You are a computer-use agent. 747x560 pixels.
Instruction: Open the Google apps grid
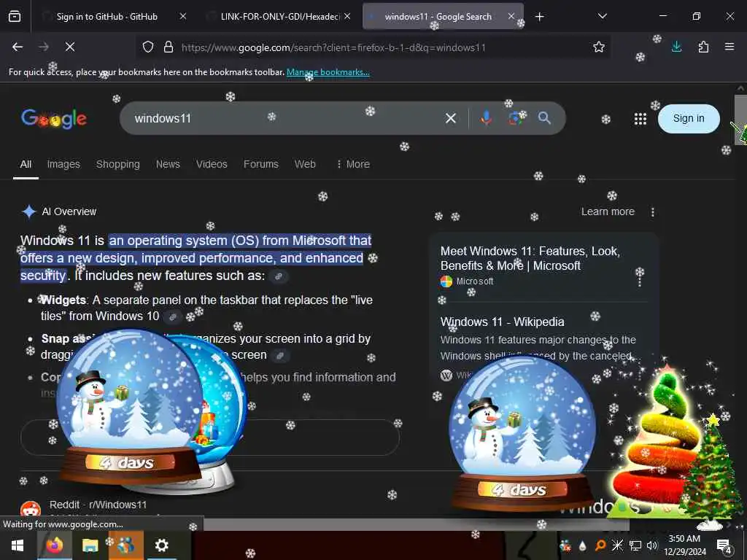click(640, 119)
